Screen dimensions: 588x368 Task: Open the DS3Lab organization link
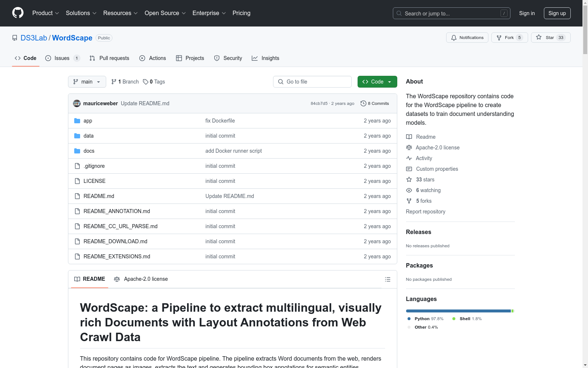(x=34, y=38)
